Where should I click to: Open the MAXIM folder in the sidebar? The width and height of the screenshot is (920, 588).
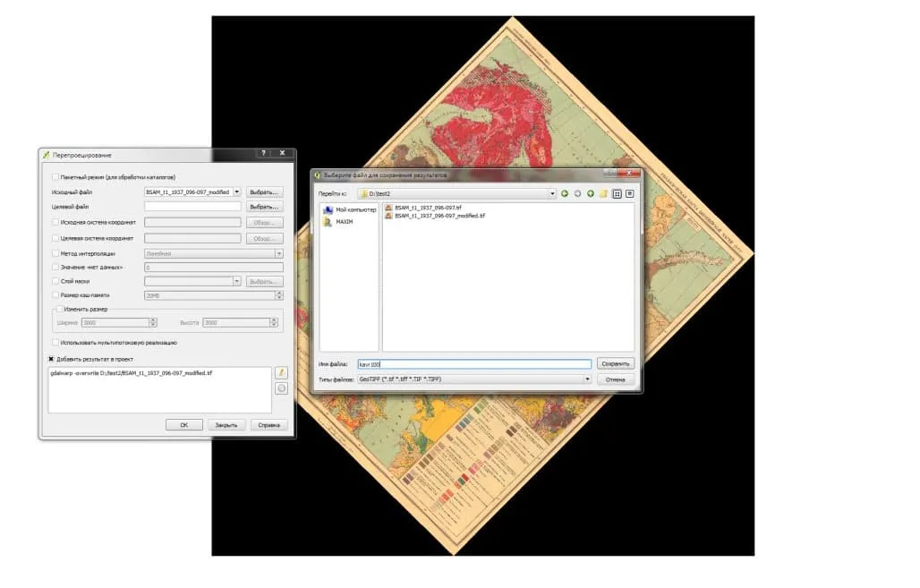[x=345, y=220]
